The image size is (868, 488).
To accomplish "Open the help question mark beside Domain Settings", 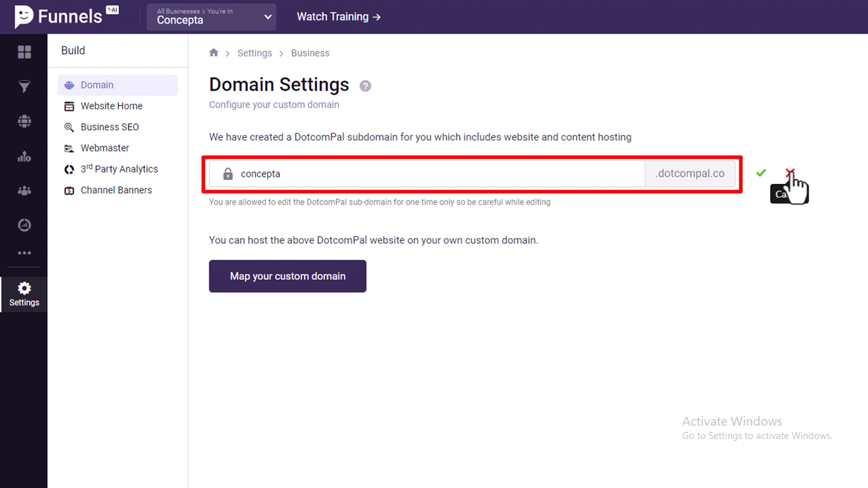I will [365, 86].
